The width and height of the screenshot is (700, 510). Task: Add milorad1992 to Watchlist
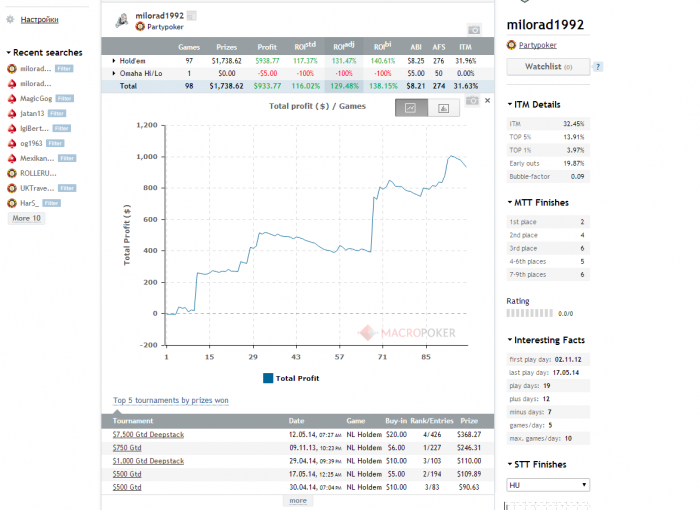(x=548, y=67)
